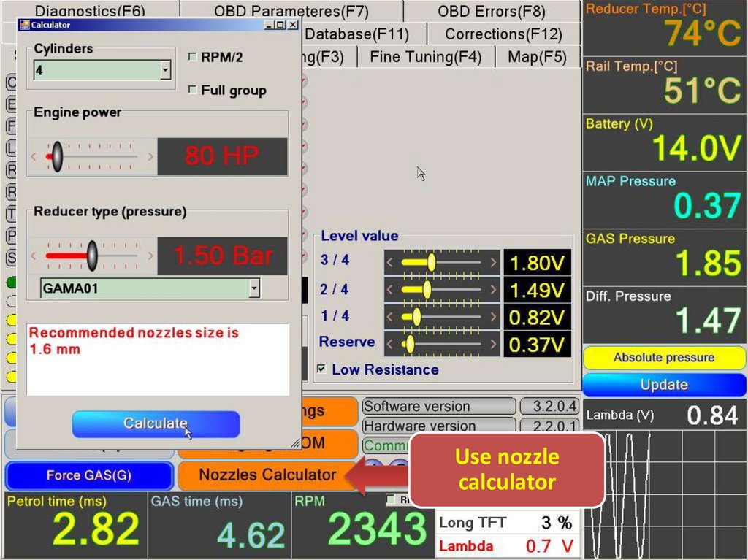This screenshot has width=748, height=560.
Task: Decrease the Reducer pressure with left arrow
Action: [x=34, y=256]
